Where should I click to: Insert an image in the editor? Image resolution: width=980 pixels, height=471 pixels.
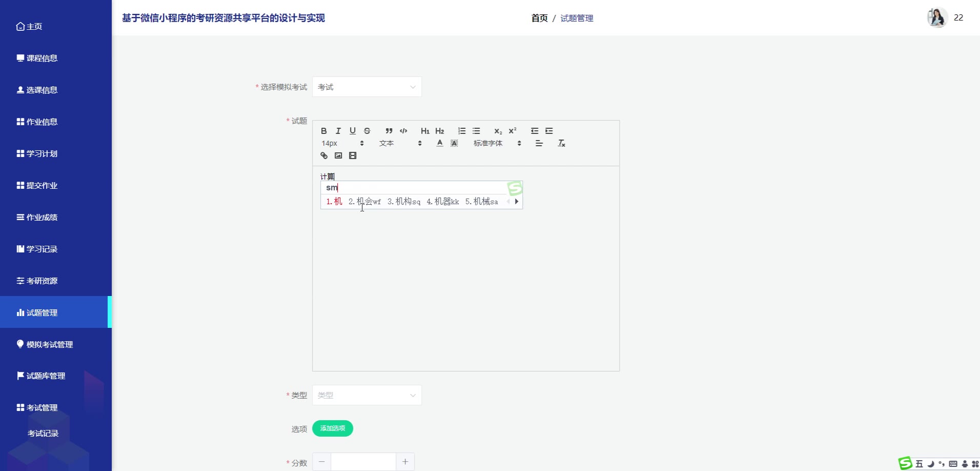[x=338, y=155]
